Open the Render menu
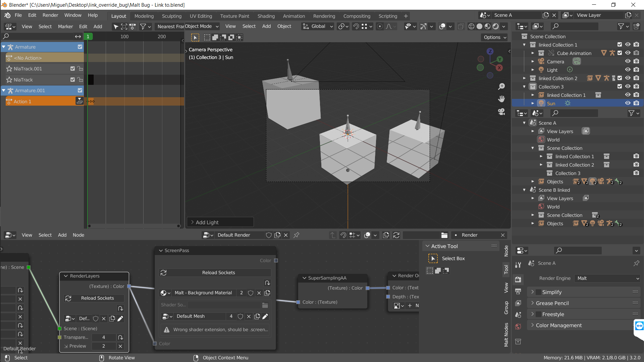 click(50, 15)
